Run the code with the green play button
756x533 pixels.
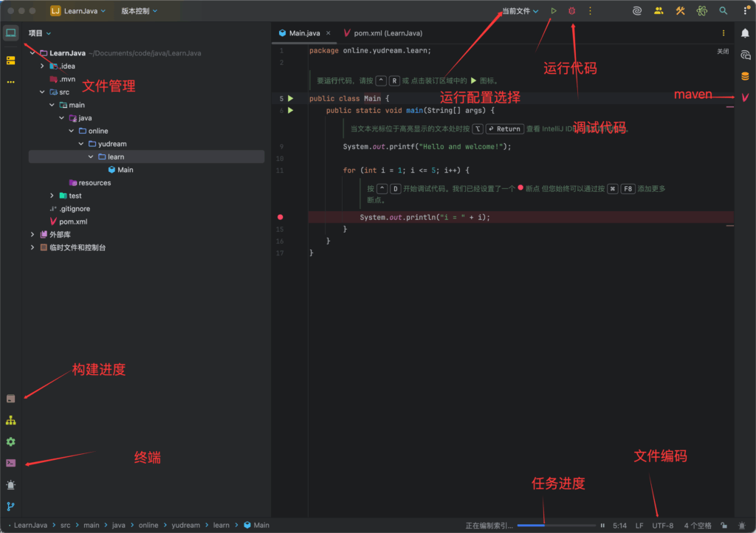pyautogui.click(x=554, y=11)
